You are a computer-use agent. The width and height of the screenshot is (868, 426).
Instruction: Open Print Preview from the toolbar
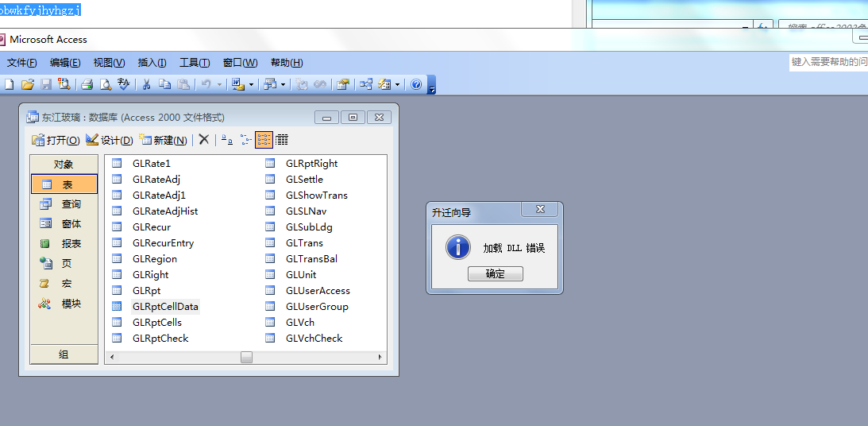tap(105, 84)
